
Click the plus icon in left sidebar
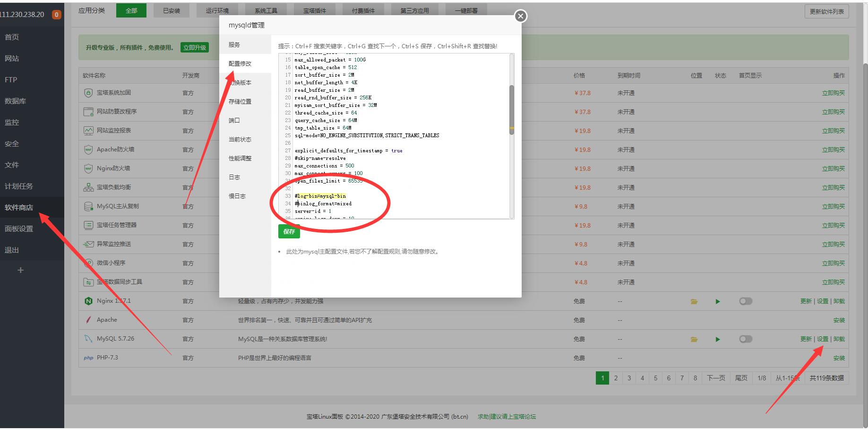coord(20,270)
